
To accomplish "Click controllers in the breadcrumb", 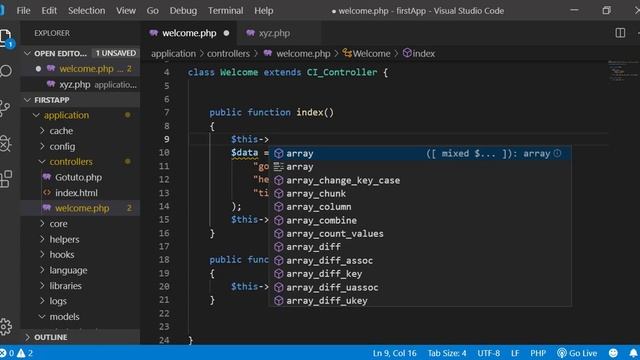I will (228, 53).
